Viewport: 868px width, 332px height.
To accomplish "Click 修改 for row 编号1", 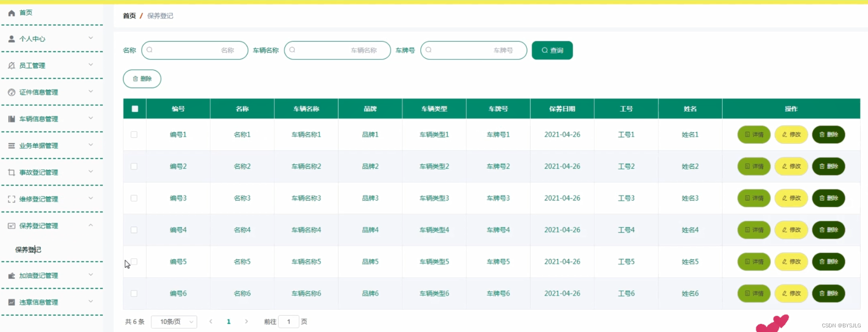I will [x=791, y=134].
